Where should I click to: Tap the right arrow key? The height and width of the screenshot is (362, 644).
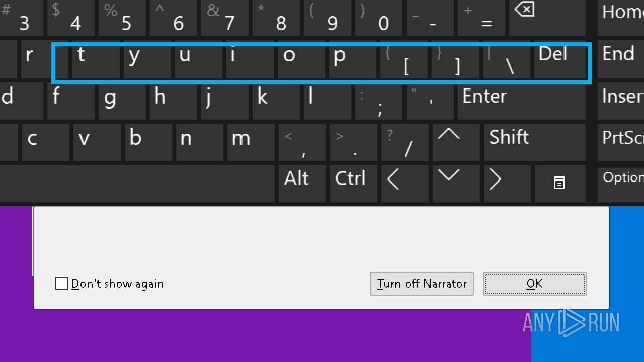coord(507,184)
